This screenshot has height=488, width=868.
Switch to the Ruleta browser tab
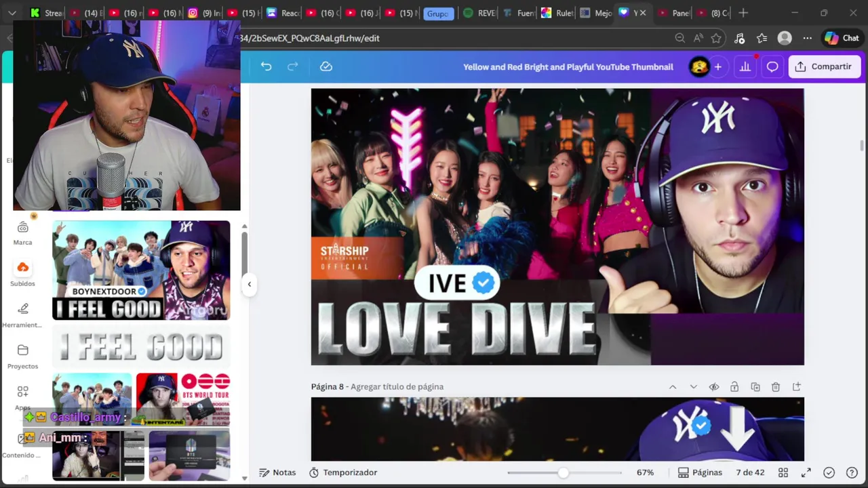tap(557, 13)
